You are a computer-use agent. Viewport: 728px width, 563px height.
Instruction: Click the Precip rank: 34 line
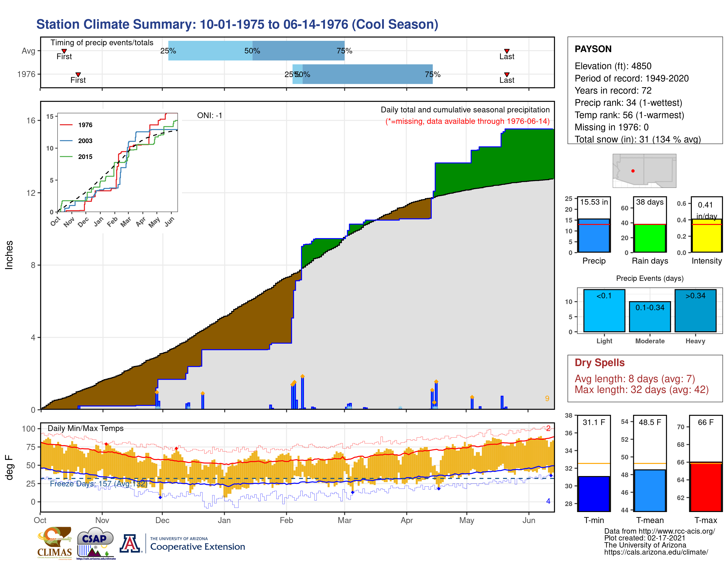click(x=628, y=103)
